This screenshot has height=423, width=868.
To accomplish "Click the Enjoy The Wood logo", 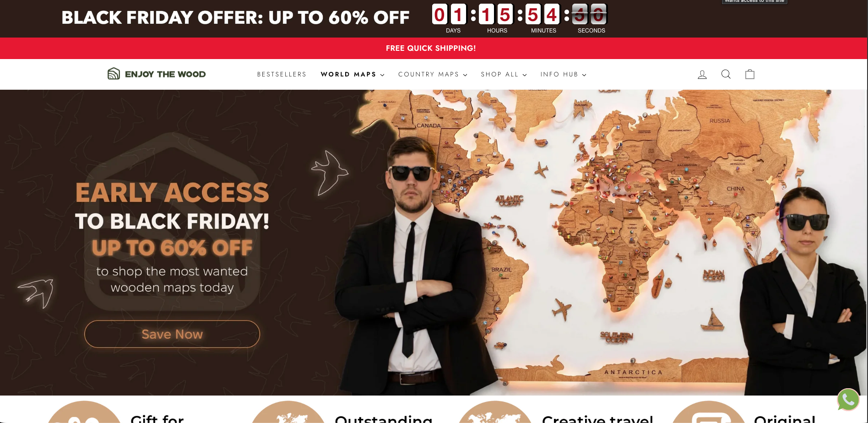I will (x=157, y=74).
